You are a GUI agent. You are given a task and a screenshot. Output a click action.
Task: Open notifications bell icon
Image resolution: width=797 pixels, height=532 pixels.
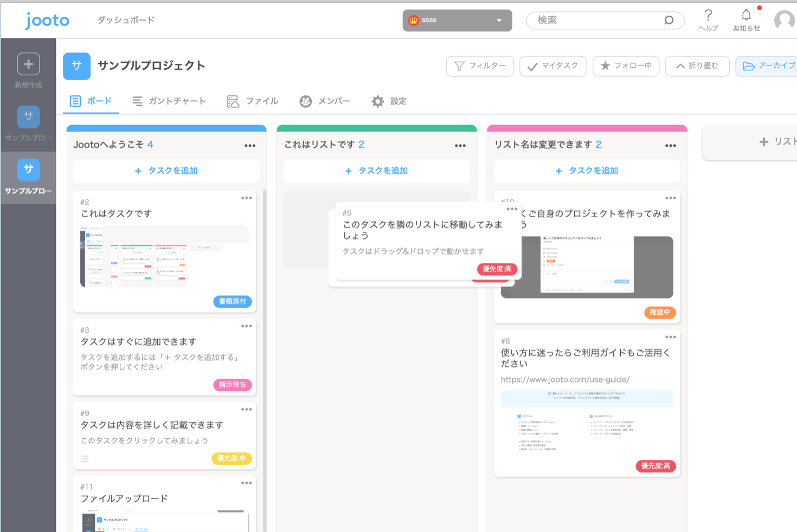pos(746,15)
